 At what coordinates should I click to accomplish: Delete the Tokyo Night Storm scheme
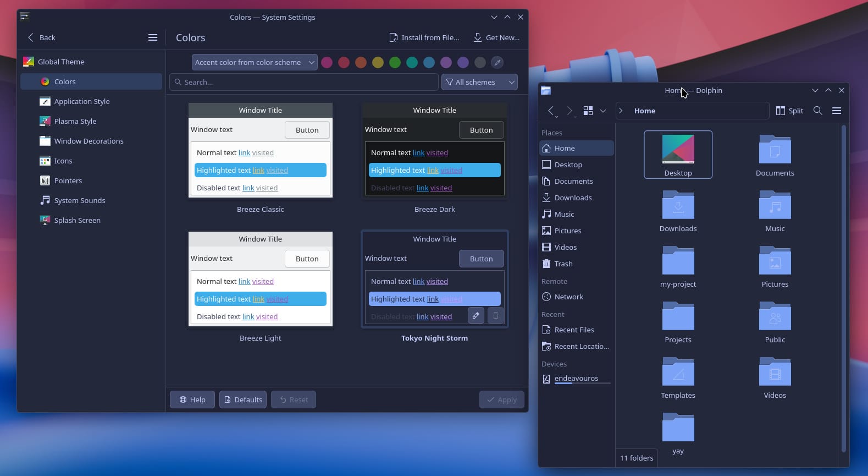click(496, 315)
